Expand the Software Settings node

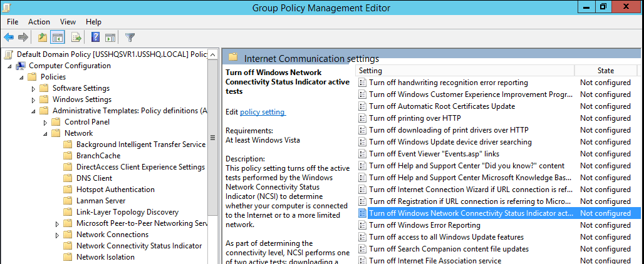34,88
